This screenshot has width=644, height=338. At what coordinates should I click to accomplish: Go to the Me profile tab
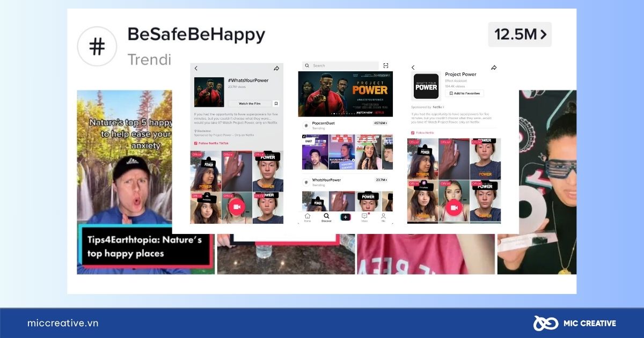tap(383, 217)
